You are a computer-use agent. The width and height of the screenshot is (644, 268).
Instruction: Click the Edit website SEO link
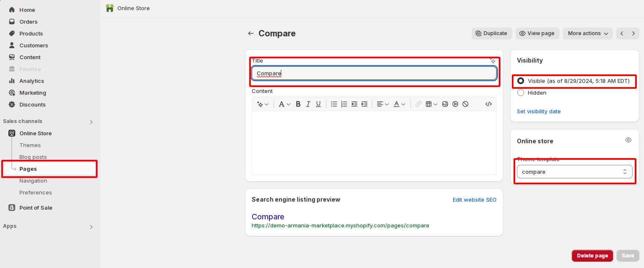point(474,200)
